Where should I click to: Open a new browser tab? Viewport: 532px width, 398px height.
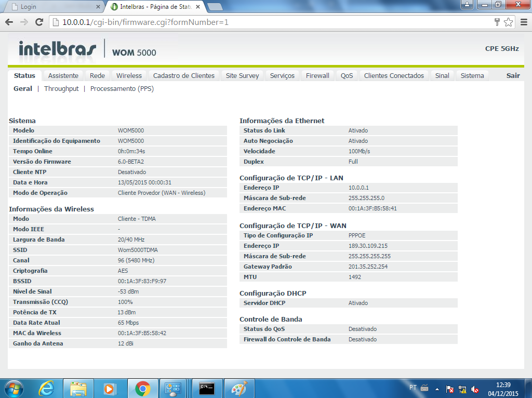(x=215, y=7)
